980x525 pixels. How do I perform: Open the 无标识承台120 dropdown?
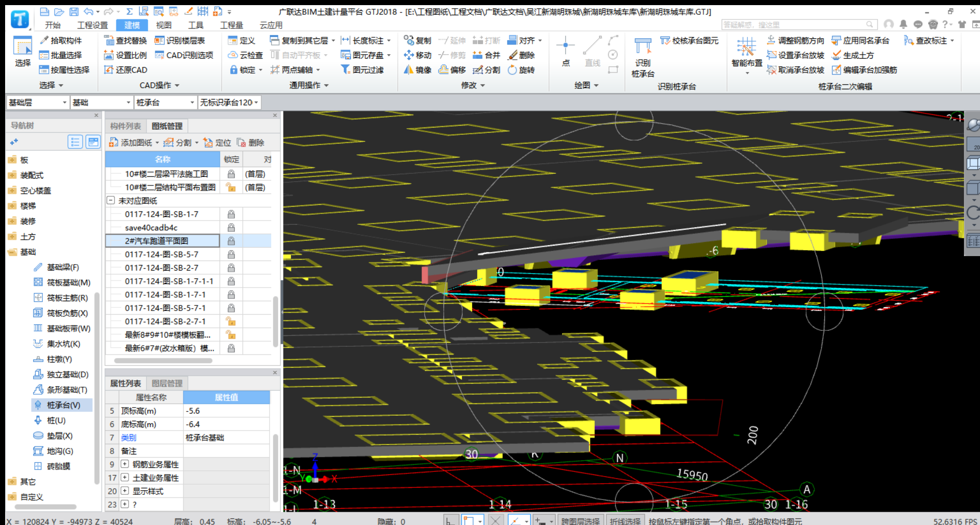tap(229, 103)
